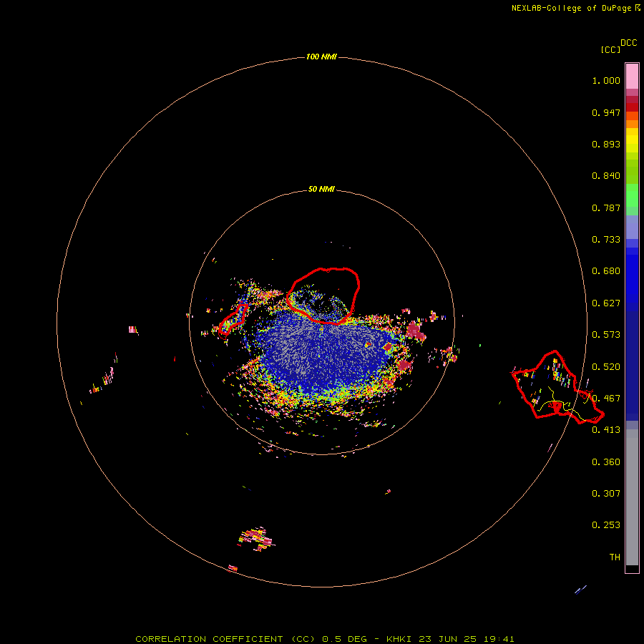Click the Correlation Coefficient caption at the bottom

click(x=324, y=639)
